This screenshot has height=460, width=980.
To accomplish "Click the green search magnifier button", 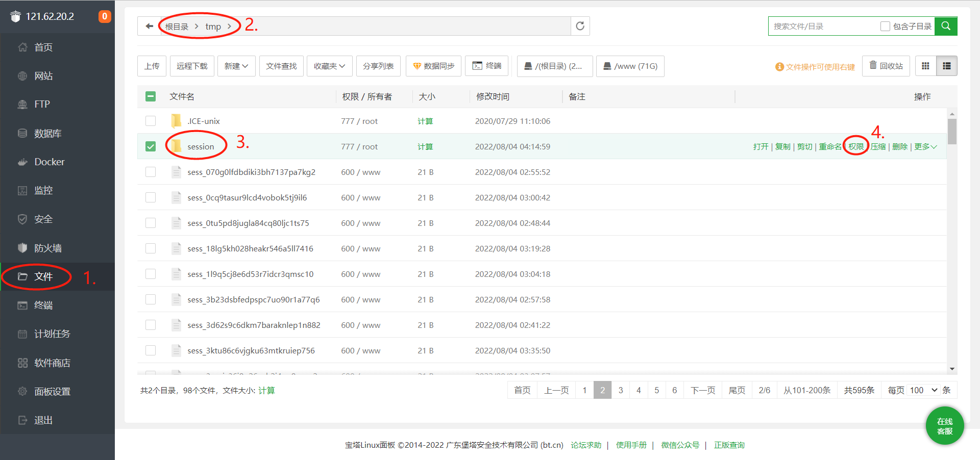I will click(946, 26).
